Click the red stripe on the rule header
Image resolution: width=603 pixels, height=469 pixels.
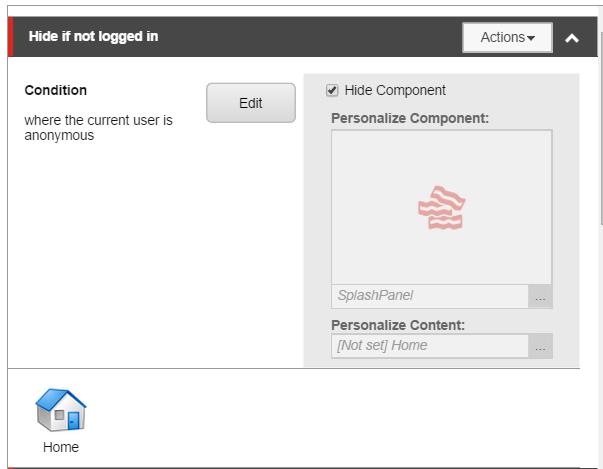11,37
